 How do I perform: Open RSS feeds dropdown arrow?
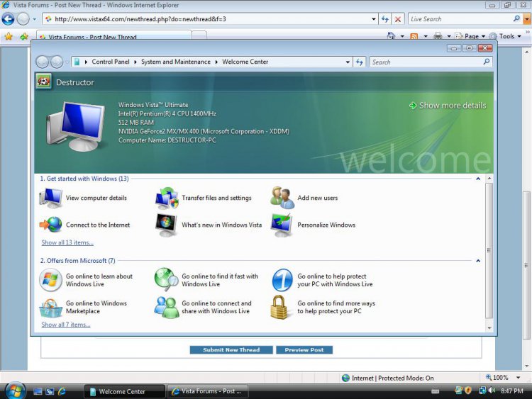point(426,36)
